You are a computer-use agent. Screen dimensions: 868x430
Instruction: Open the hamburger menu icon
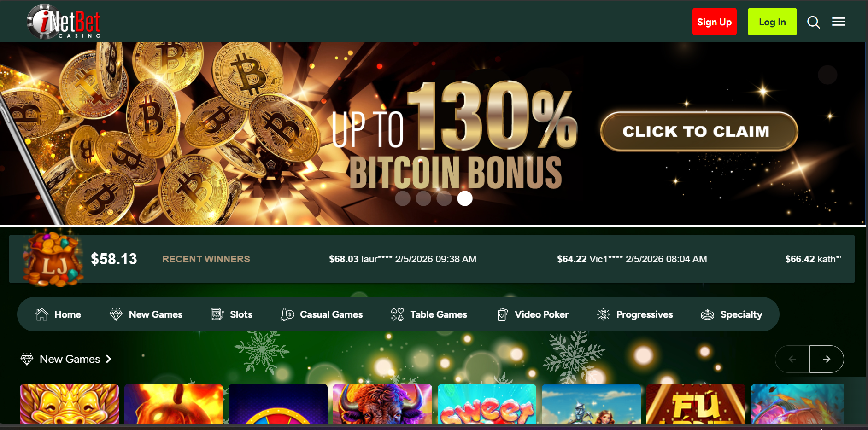[x=838, y=22]
